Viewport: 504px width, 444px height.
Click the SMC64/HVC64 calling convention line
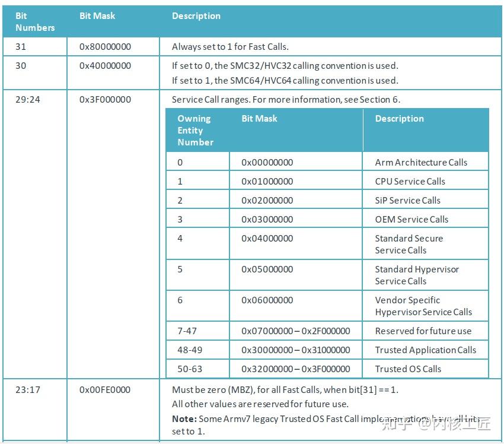click(285, 81)
